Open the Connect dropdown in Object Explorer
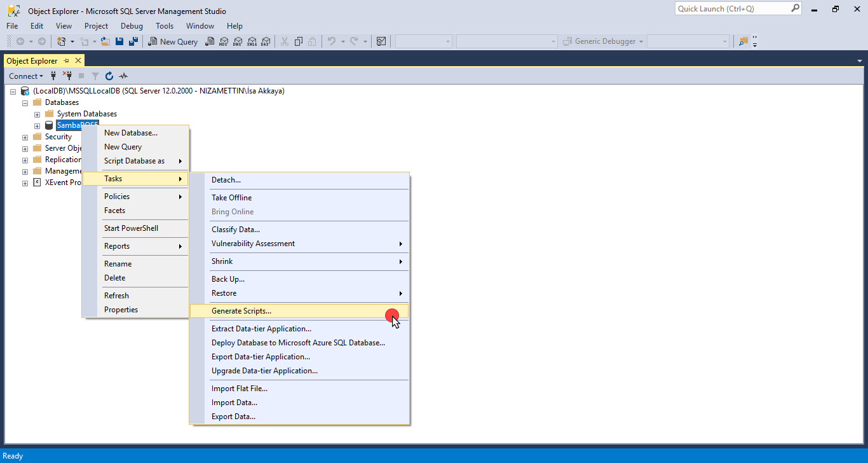 point(25,76)
